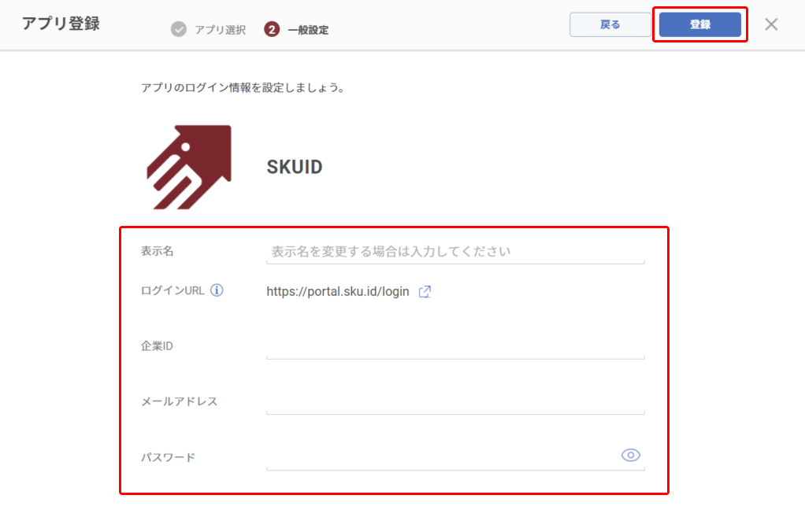
Task: Click the SKUID app name heading
Action: 295,167
